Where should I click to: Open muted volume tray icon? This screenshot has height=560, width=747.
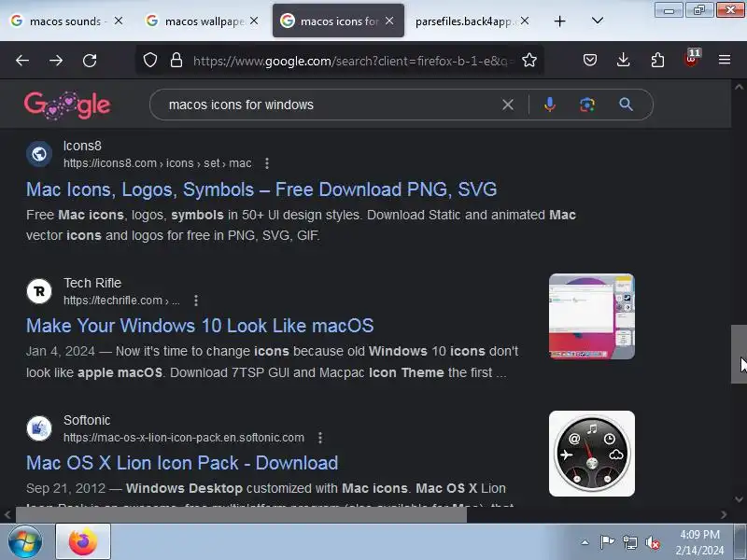(653, 542)
